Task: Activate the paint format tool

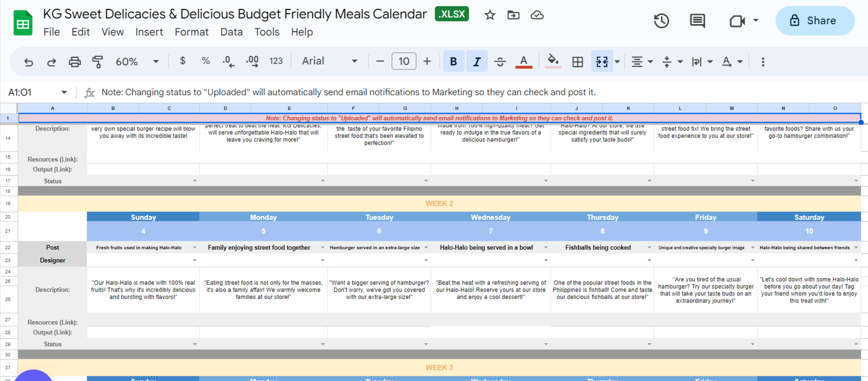Action: click(x=98, y=62)
